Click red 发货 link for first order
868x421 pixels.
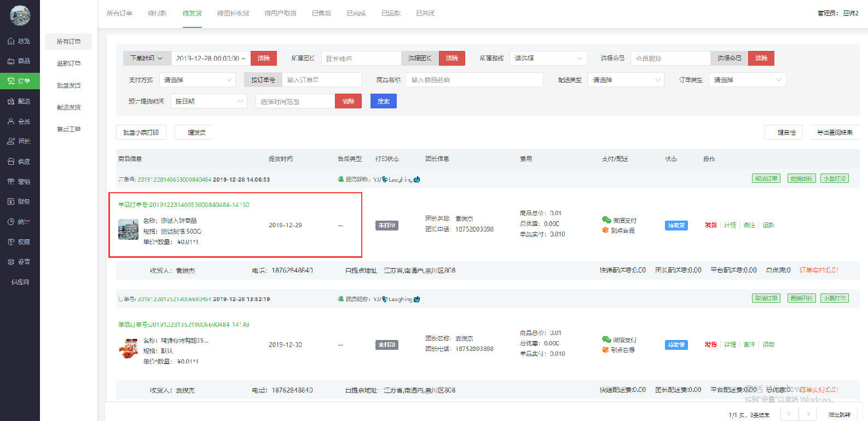click(x=710, y=225)
